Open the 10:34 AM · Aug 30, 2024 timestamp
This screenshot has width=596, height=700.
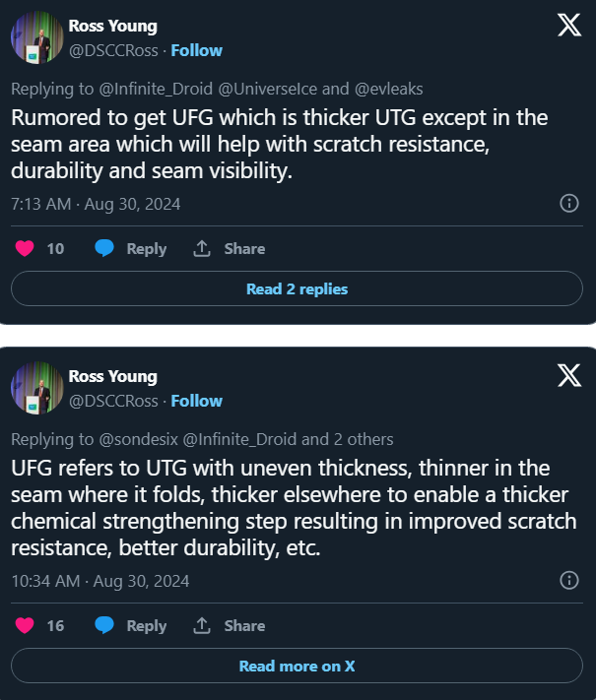click(x=100, y=581)
